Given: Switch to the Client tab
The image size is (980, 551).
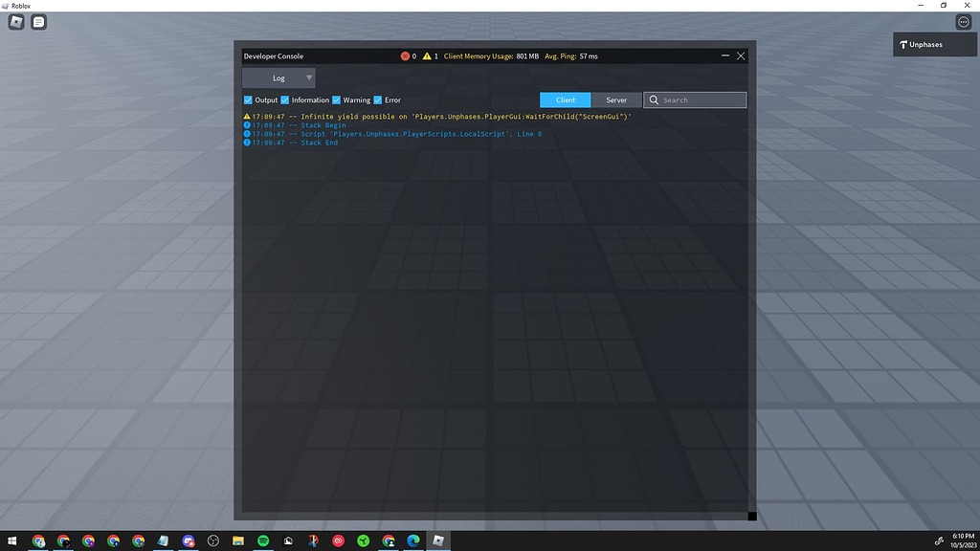Looking at the screenshot, I should point(565,99).
